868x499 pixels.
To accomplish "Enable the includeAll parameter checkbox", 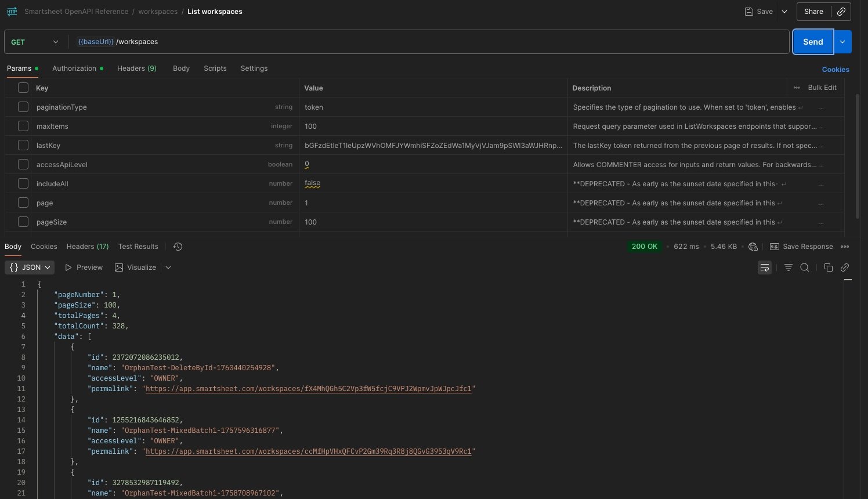I will click(x=23, y=183).
